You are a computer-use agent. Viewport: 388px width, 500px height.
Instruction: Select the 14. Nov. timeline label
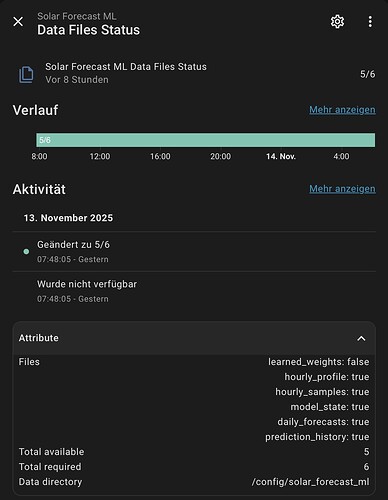(x=281, y=156)
